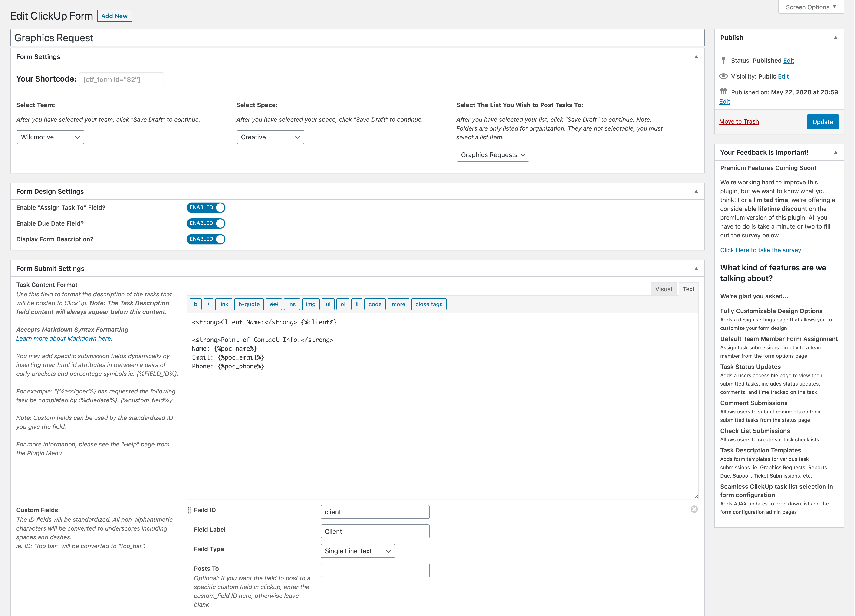
Task: Click the link quicktag button
Action: pos(224,304)
